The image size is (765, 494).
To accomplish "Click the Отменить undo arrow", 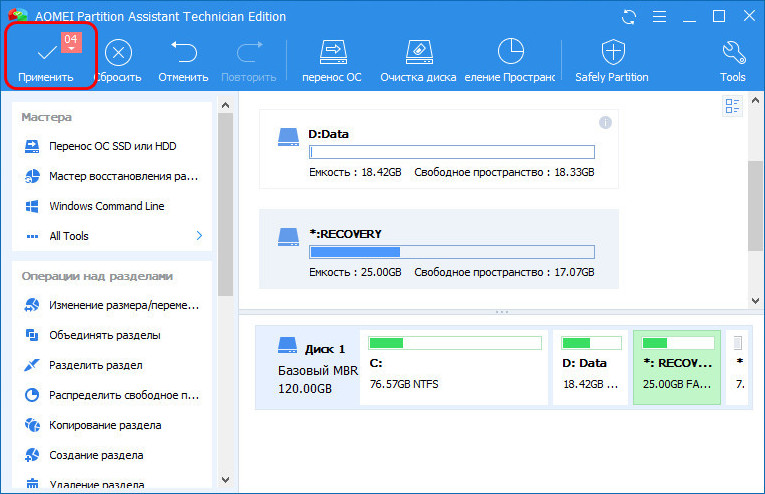I will [x=183, y=52].
